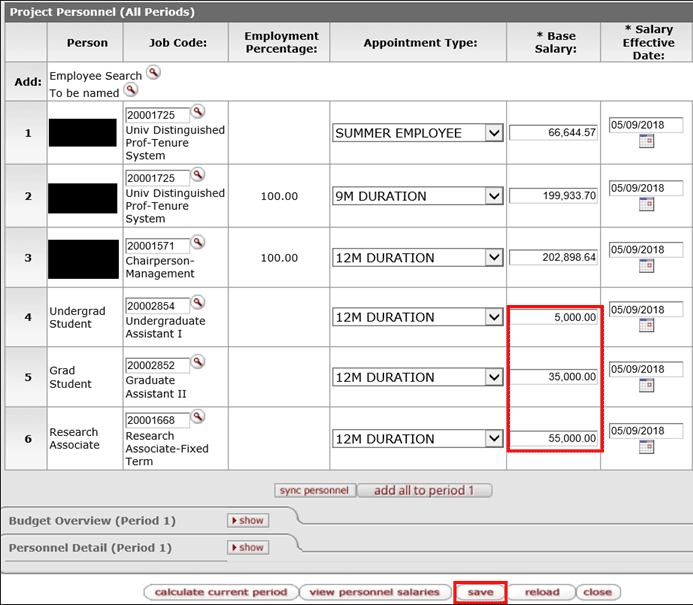Click job code lookup icon beside 20001571
This screenshot has width=693, height=605.
[198, 242]
